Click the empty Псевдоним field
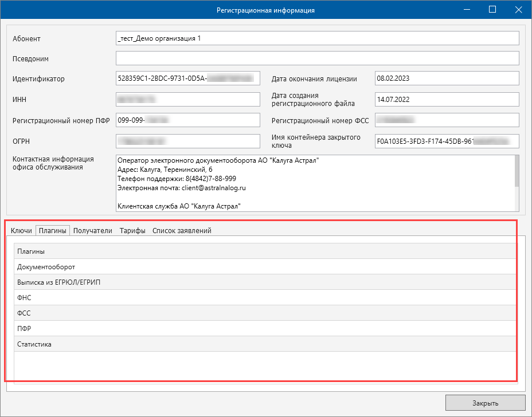Image resolution: width=532 pixels, height=417 pixels. tap(317, 58)
